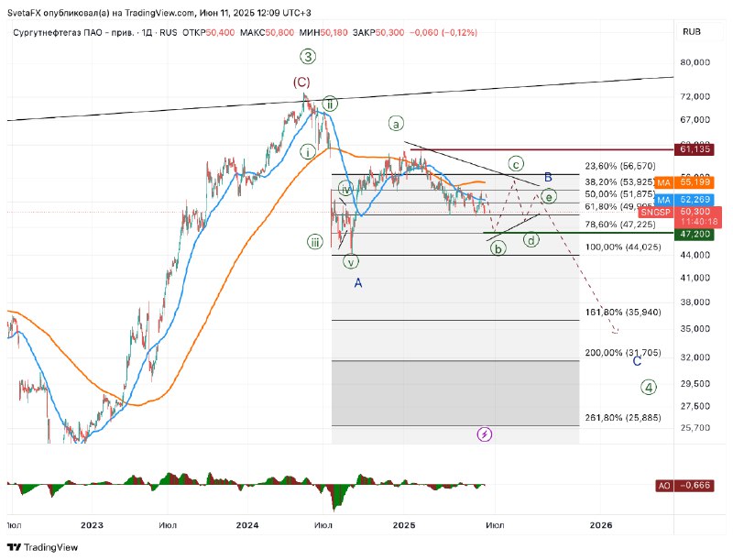733x560 pixels.
Task: Click the SNGSP 50,300 current price tag
Action: pyautogui.click(x=681, y=216)
